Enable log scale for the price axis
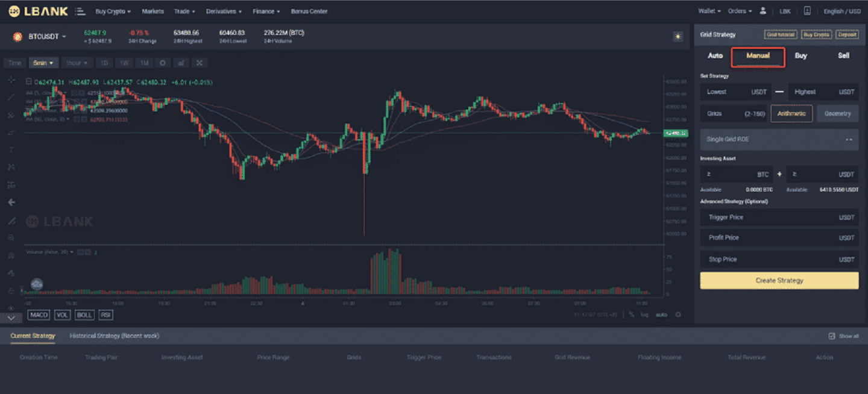The width and height of the screenshot is (868, 394). 644,314
